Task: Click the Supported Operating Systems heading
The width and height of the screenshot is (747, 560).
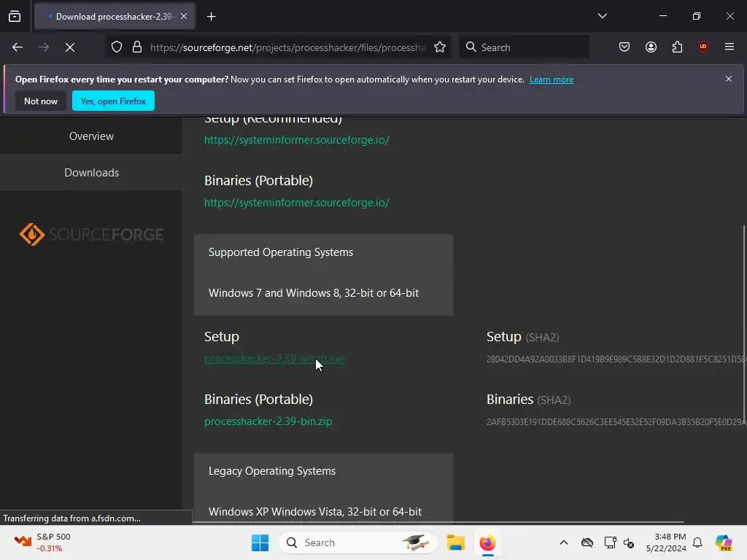Action: 281,252
